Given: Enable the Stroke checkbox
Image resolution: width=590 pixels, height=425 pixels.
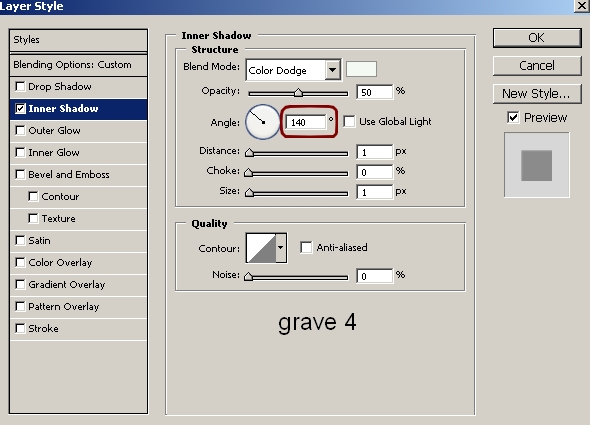Looking at the screenshot, I should coord(20,328).
